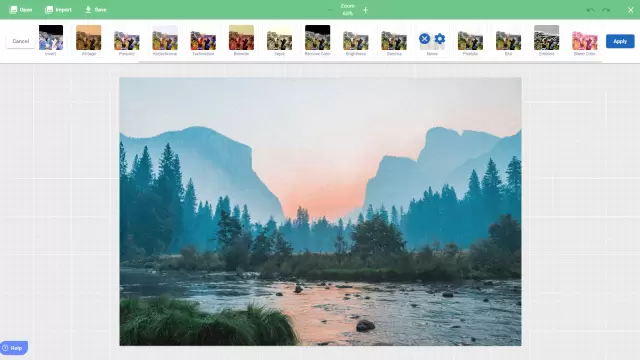Choose the Emboss filter preview
This screenshot has width=640, height=360.
coord(547,38)
